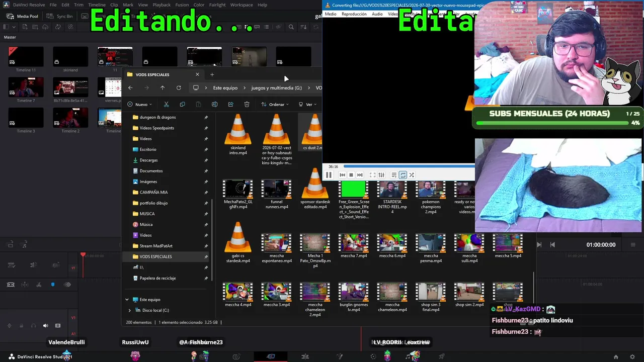644x362 pixels.
Task: Select meccha 7.mp4 file
Action: click(354, 246)
